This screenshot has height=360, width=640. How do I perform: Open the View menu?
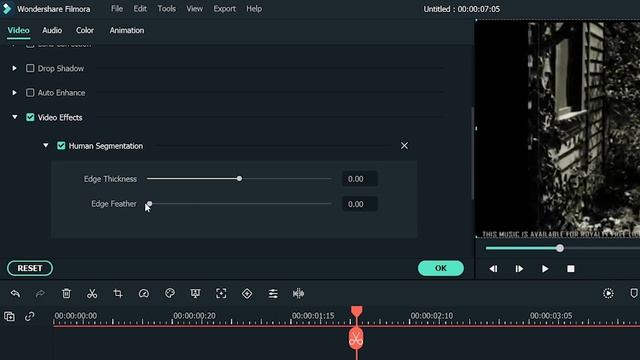[x=194, y=9]
